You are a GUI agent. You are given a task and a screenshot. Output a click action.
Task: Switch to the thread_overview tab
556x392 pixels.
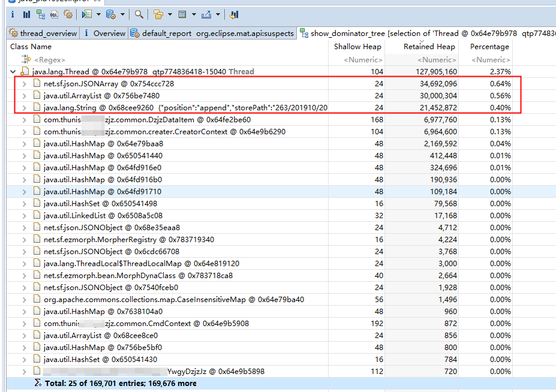pos(43,34)
